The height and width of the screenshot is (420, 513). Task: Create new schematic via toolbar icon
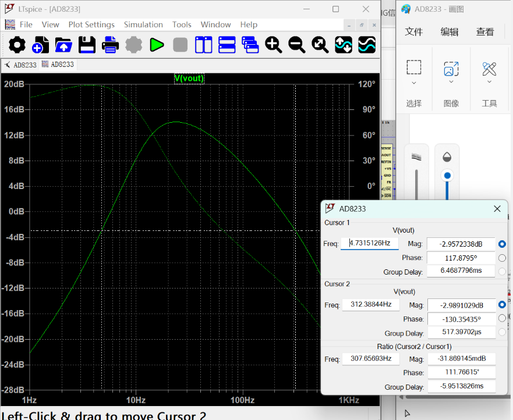[40, 45]
